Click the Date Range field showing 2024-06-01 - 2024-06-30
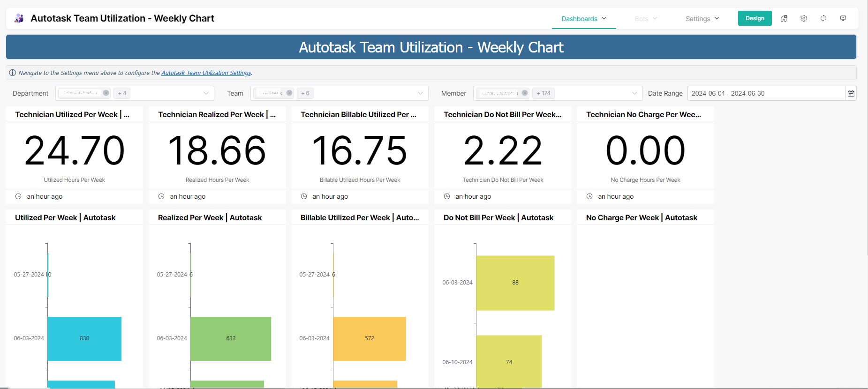This screenshot has width=868, height=389. 766,93
